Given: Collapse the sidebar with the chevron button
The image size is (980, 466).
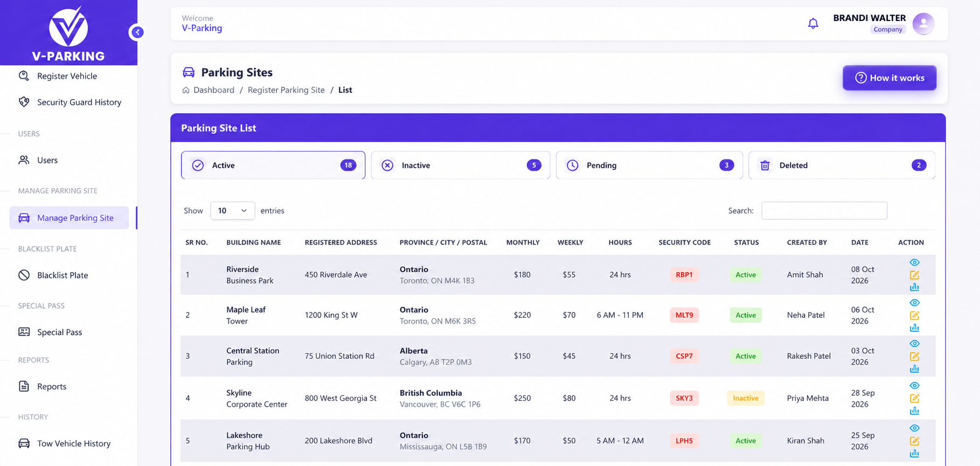Looking at the screenshot, I should [137, 32].
